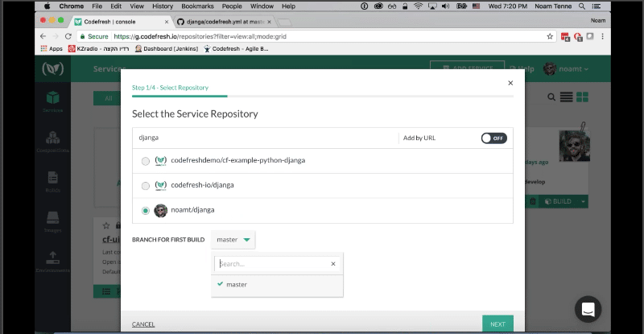Bookmark this page with the star icon
This screenshot has width=644, height=334.
550,36
